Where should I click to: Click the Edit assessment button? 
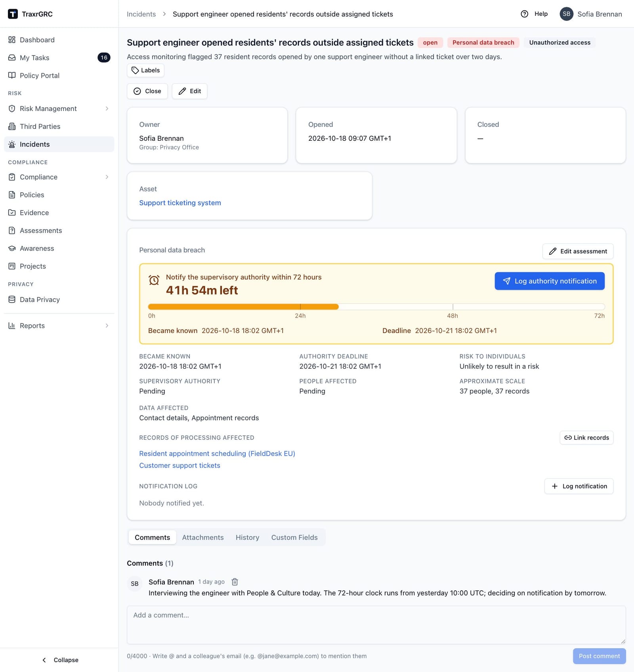[x=578, y=251]
